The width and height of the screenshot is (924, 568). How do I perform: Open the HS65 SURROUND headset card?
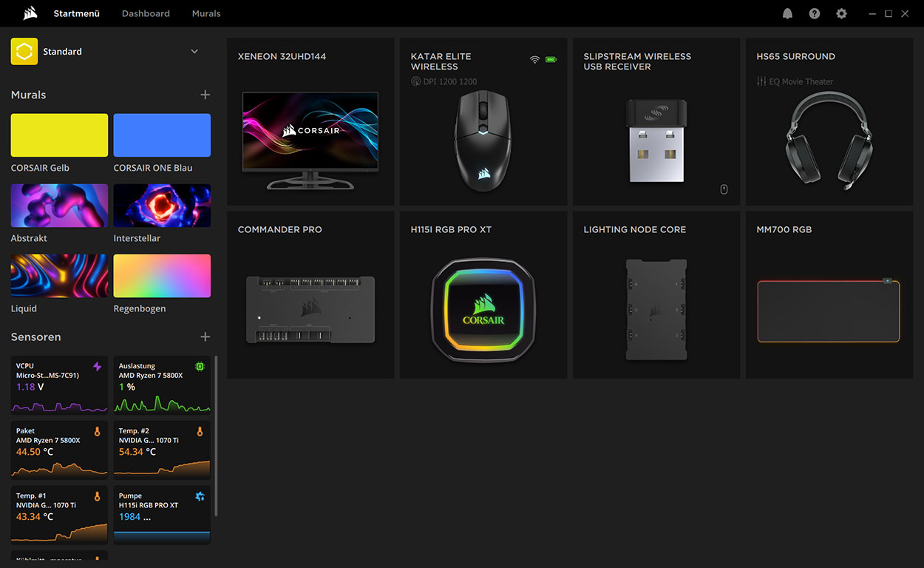pos(829,122)
